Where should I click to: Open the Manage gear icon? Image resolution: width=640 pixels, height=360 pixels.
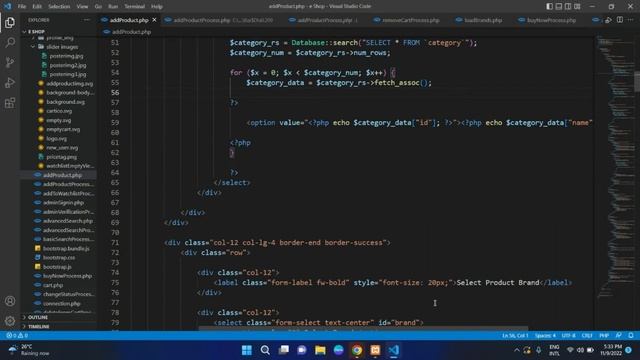10,321
